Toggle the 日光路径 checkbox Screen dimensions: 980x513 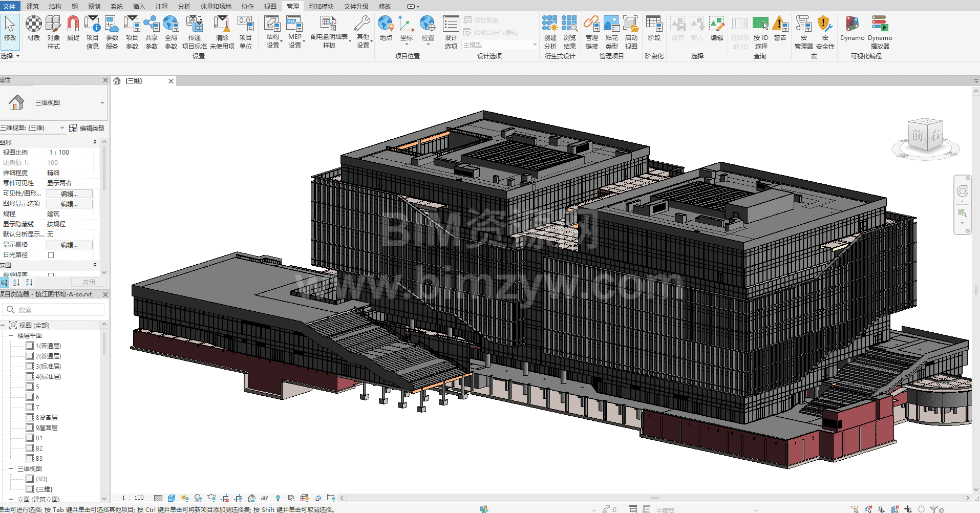(51, 255)
